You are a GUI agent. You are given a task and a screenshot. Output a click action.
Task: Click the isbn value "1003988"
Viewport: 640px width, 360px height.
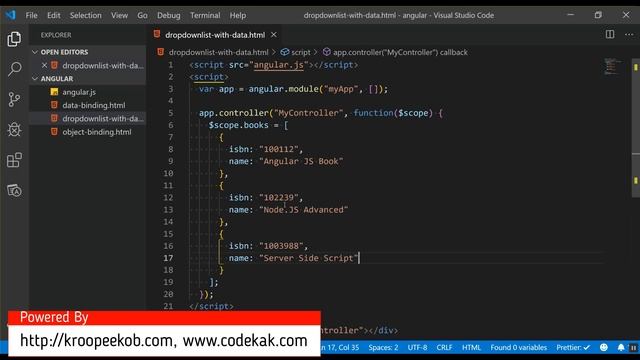tap(281, 246)
